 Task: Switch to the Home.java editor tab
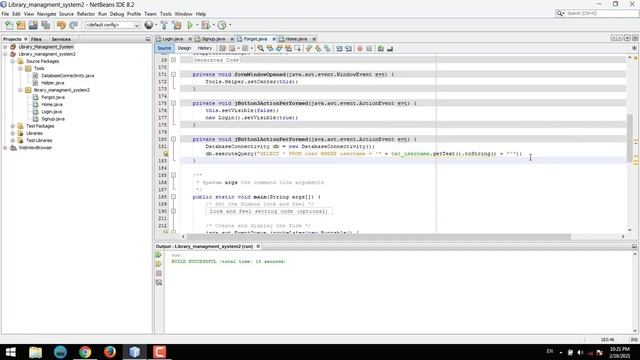[x=296, y=39]
